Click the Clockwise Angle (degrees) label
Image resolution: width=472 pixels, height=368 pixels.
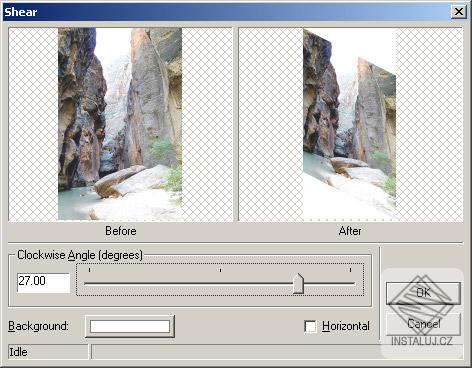pos(80,255)
